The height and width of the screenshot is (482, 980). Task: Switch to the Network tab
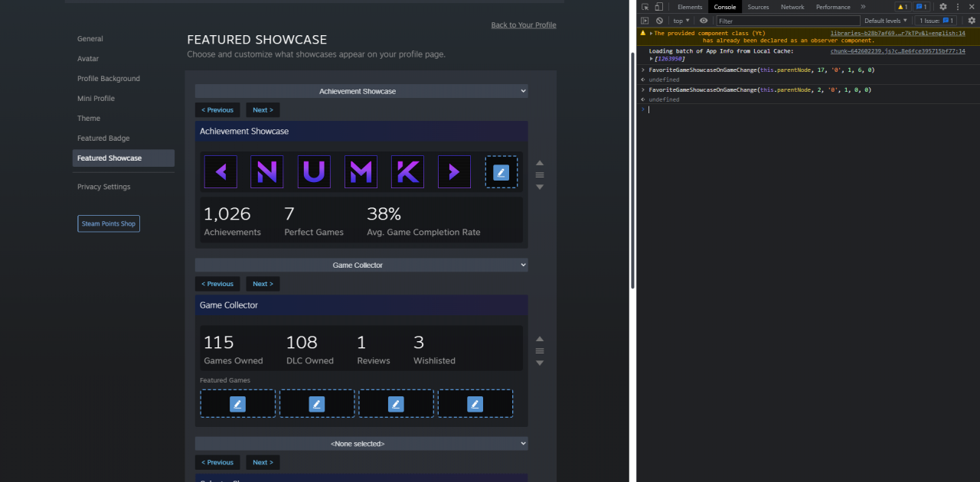792,7
